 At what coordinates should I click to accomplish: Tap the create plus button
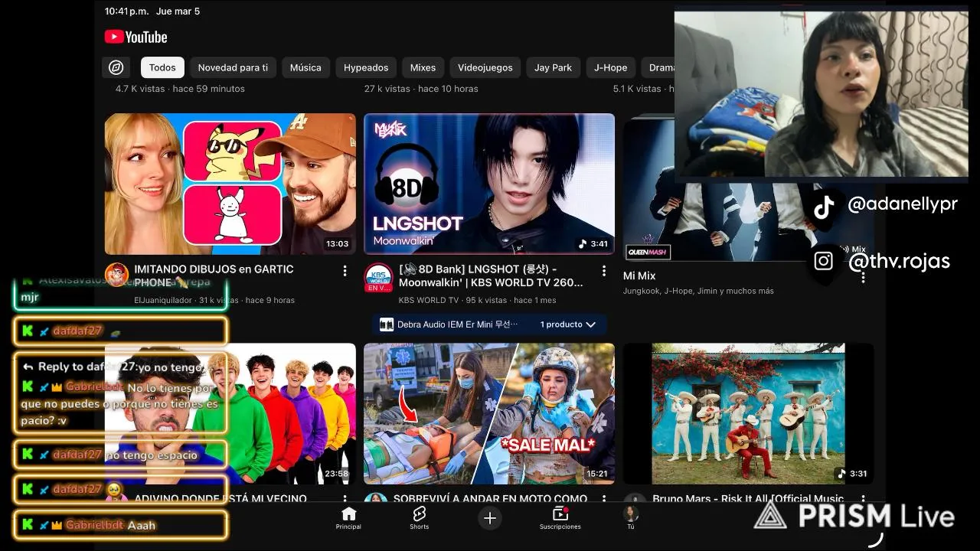coord(490,518)
